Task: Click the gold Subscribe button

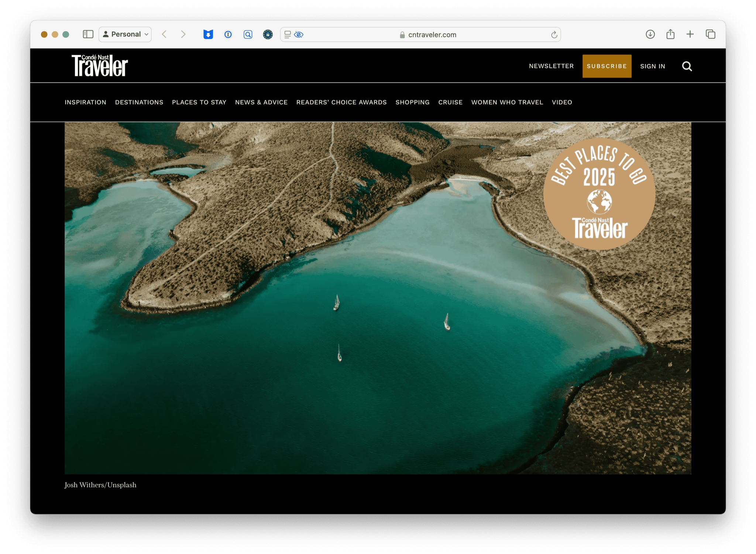Action: tap(606, 66)
